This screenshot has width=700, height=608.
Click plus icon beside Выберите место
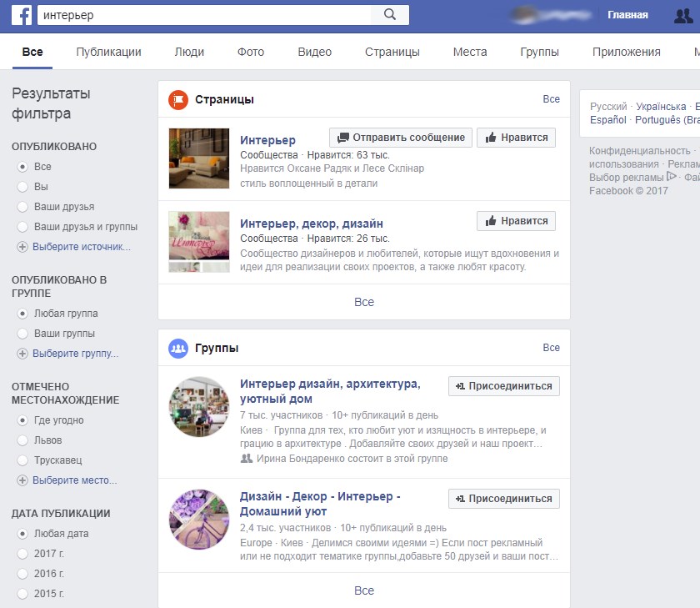click(22, 480)
